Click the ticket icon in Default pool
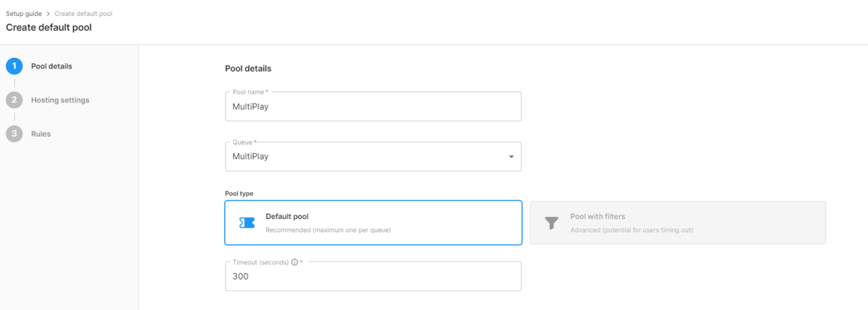868x310 pixels. 247,223
